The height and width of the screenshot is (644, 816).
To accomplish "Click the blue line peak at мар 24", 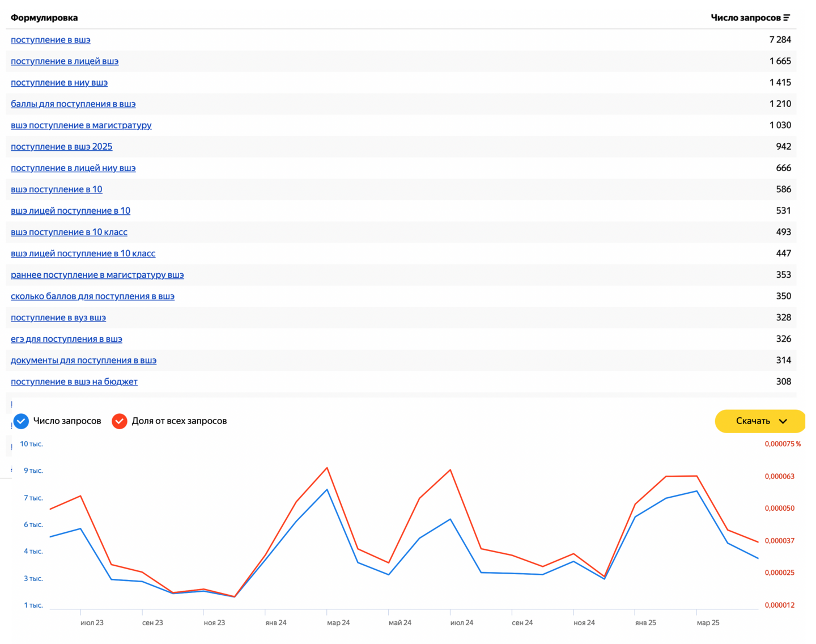I will tap(327, 489).
